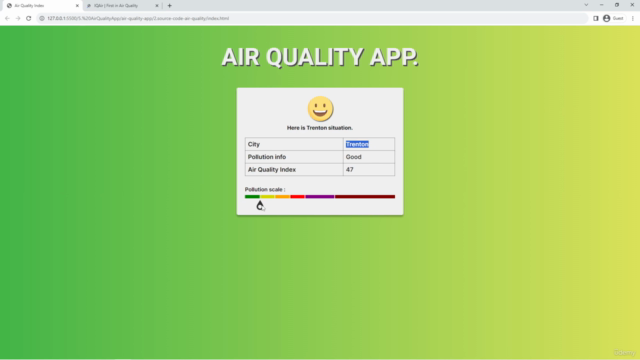640x360 pixels.
Task: Click the orange segment of pollution scale
Action: click(x=282, y=197)
